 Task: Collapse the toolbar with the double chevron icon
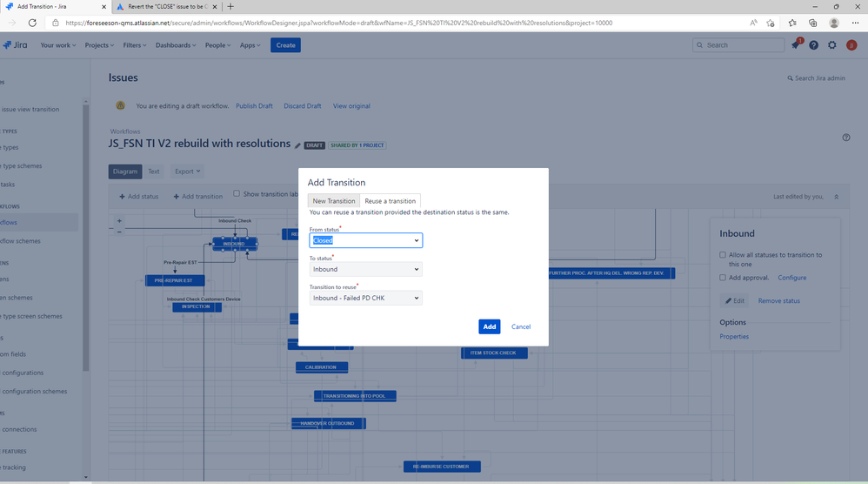click(837, 197)
